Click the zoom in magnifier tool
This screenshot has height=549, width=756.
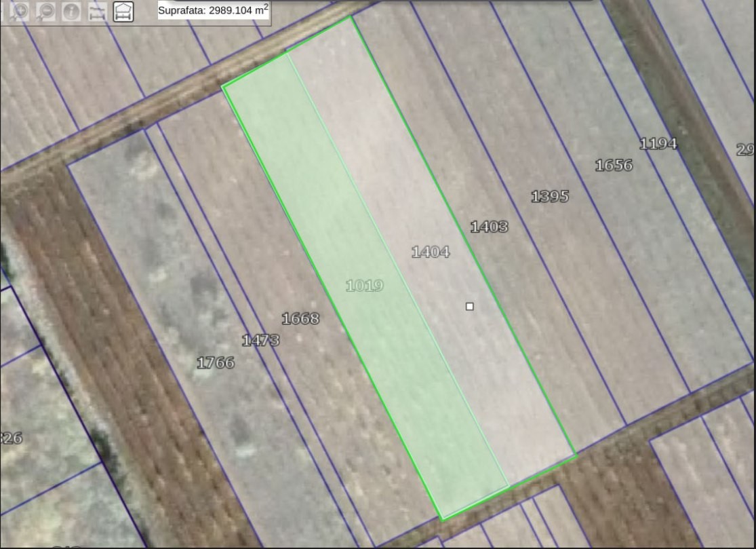point(18,12)
